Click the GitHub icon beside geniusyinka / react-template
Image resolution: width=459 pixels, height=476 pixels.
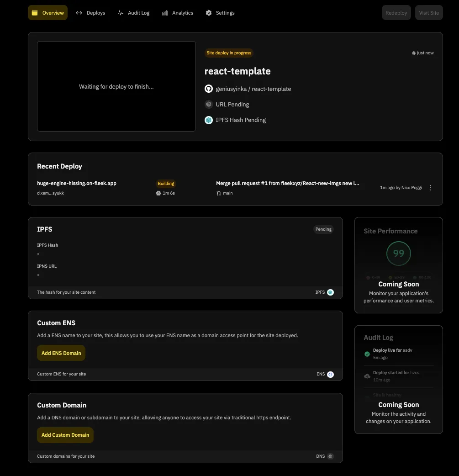point(209,89)
